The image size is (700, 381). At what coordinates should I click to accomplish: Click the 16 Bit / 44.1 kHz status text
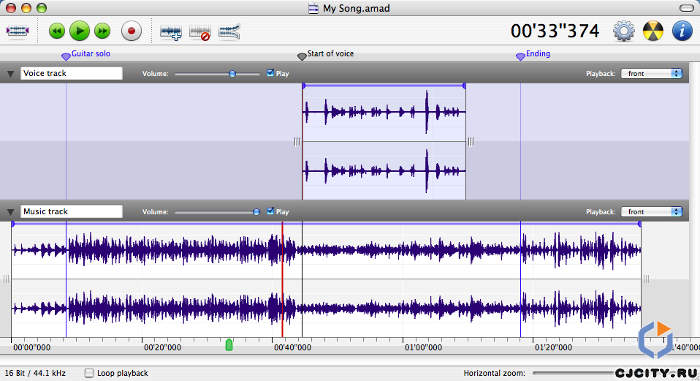point(35,373)
